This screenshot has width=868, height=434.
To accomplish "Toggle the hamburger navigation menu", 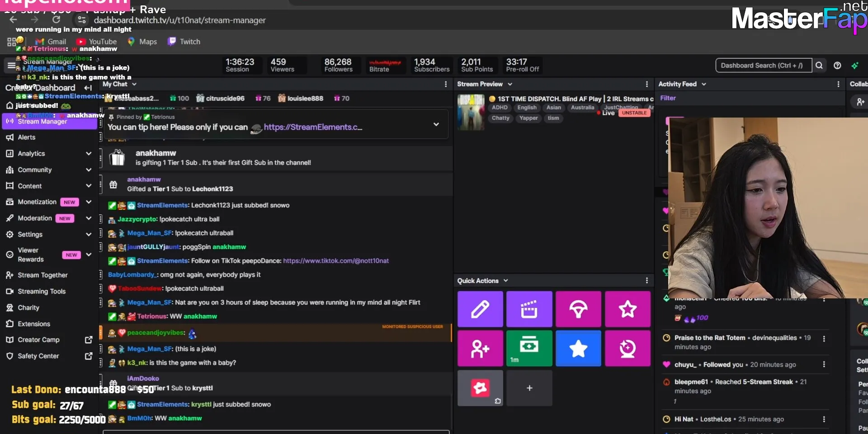I will (x=11, y=66).
